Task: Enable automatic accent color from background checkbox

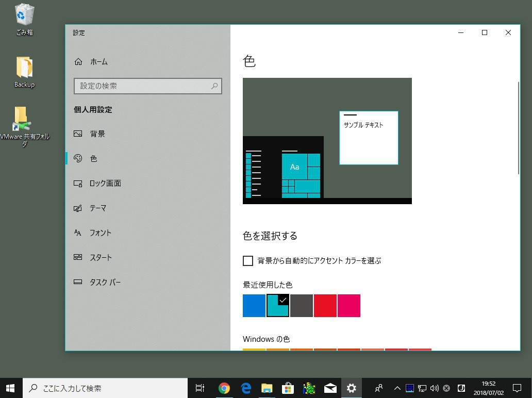Action: click(x=248, y=261)
